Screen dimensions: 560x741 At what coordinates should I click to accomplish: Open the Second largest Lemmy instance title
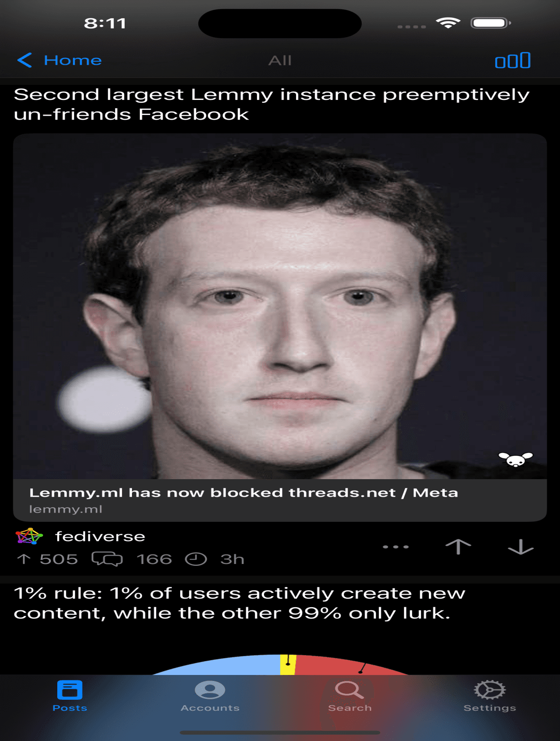[271, 104]
